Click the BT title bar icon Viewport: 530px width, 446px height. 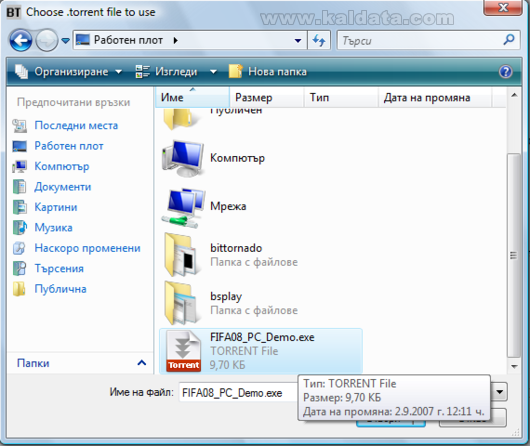click(13, 12)
